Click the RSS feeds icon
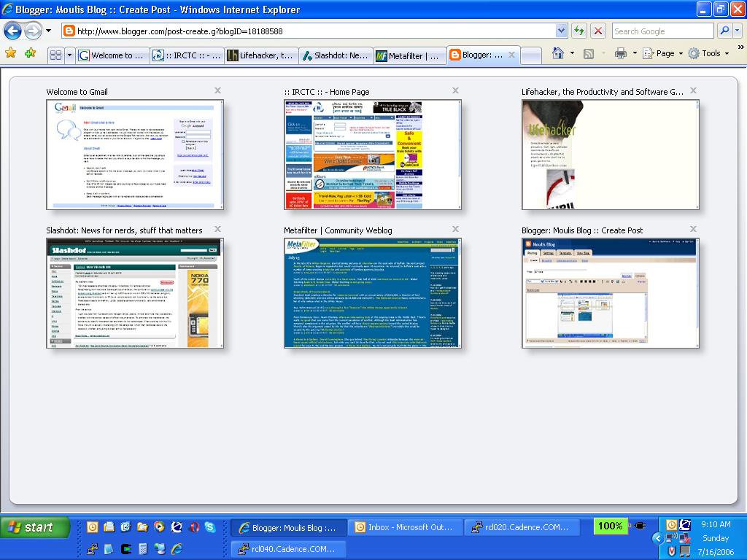Viewport: 747px width, 560px height. coord(589,53)
